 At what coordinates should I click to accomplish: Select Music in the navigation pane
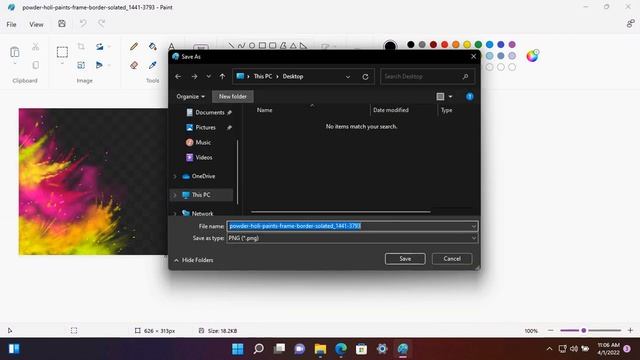(199, 142)
